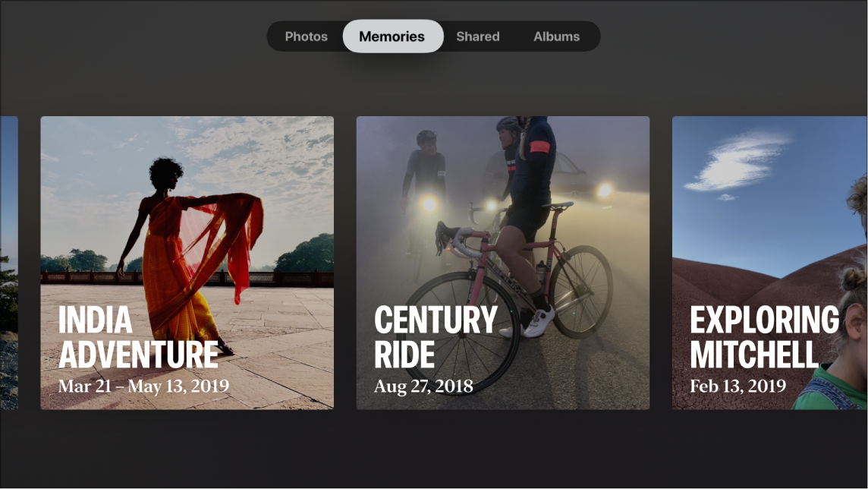Viewport: 868px width, 489px height.
Task: Open the Exploring Mitchell memory card
Action: (769, 263)
